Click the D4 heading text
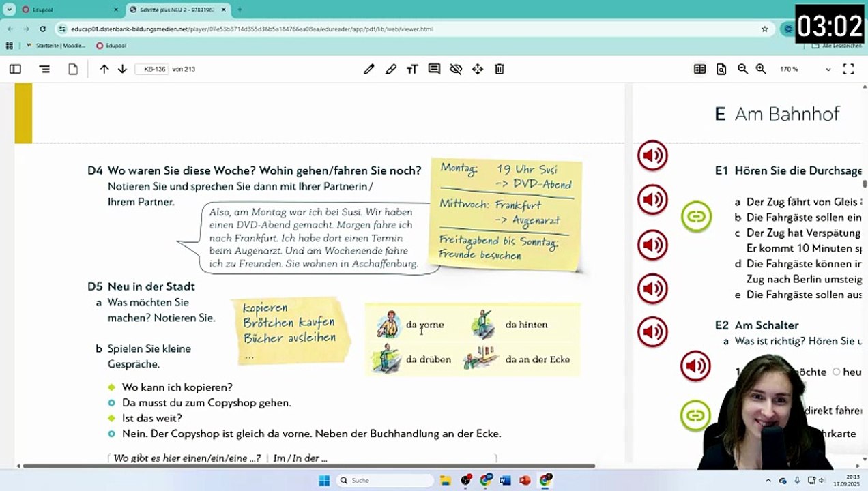Image resolution: width=868 pixels, height=491 pixels. [255, 170]
